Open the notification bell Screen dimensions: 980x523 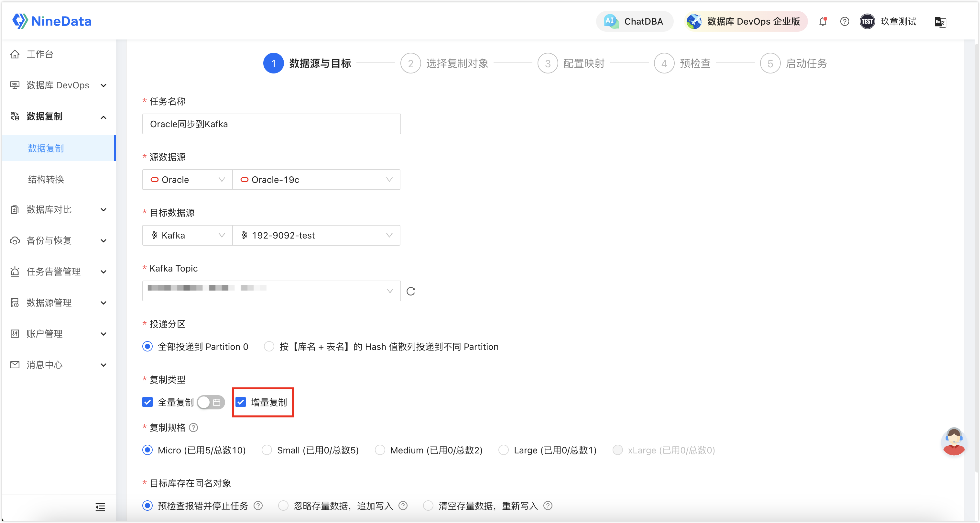(823, 21)
